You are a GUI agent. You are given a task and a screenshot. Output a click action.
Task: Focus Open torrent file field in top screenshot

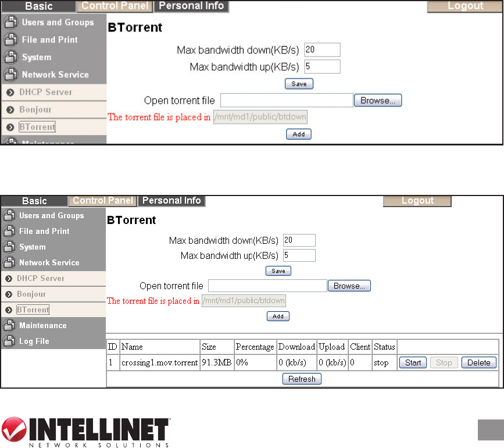coord(287,100)
